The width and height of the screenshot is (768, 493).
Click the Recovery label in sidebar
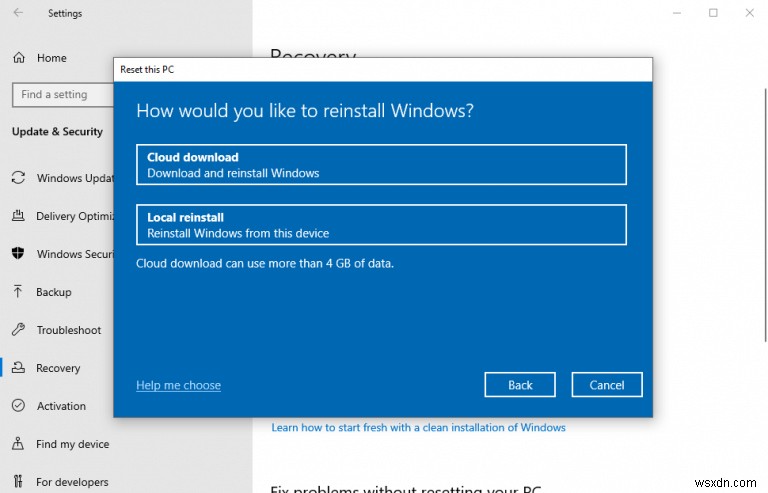pos(58,368)
